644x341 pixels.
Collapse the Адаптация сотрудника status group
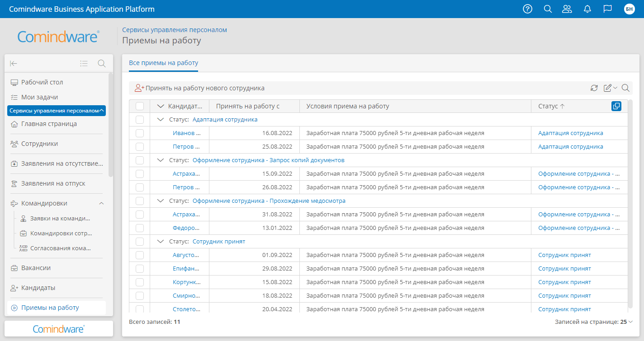pyautogui.click(x=160, y=120)
